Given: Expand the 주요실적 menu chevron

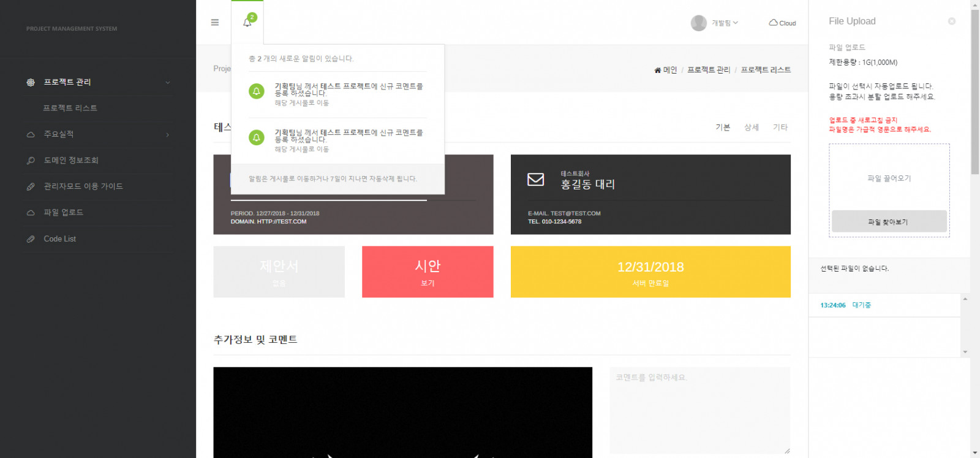Looking at the screenshot, I should 167,134.
